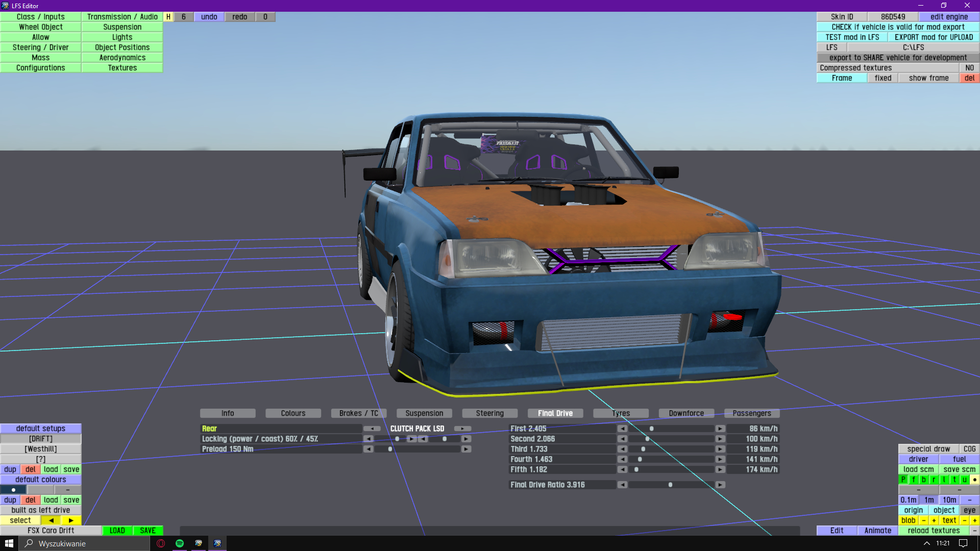
Task: Toggle the COG display button
Action: [969, 449]
